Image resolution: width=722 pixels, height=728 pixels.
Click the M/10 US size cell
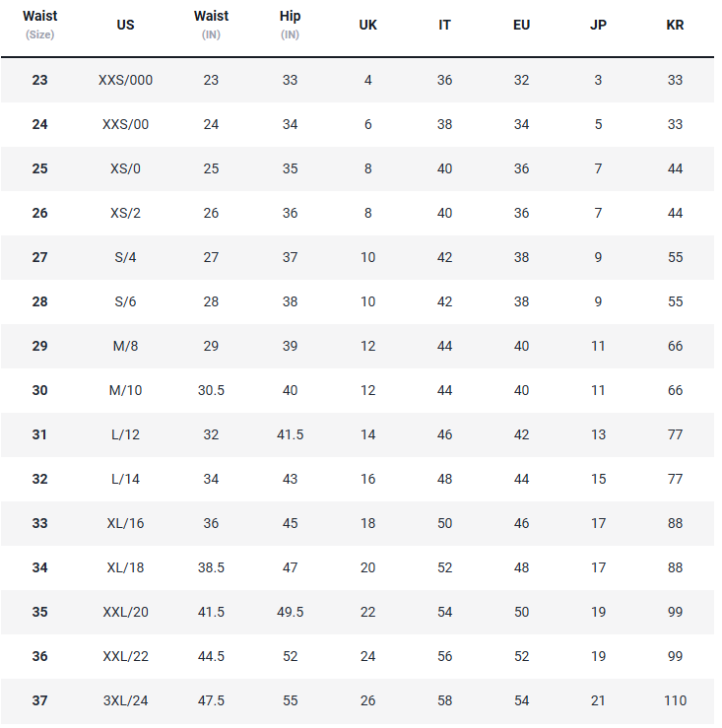tap(125, 390)
